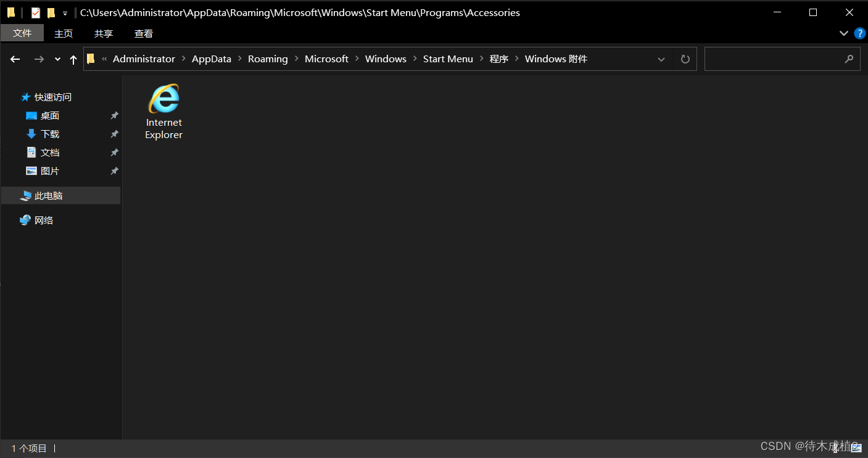Click Microsoft in the breadcrumb path
This screenshot has width=868, height=458.
click(x=326, y=59)
